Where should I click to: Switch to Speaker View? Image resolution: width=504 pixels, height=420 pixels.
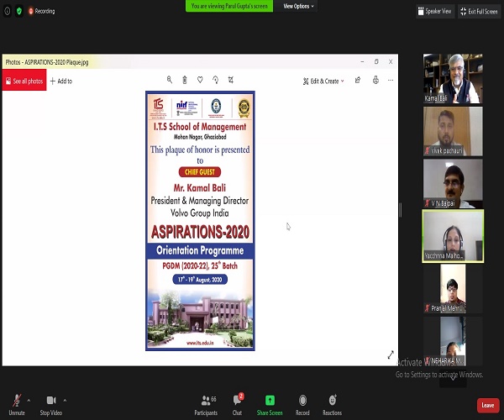click(x=435, y=12)
